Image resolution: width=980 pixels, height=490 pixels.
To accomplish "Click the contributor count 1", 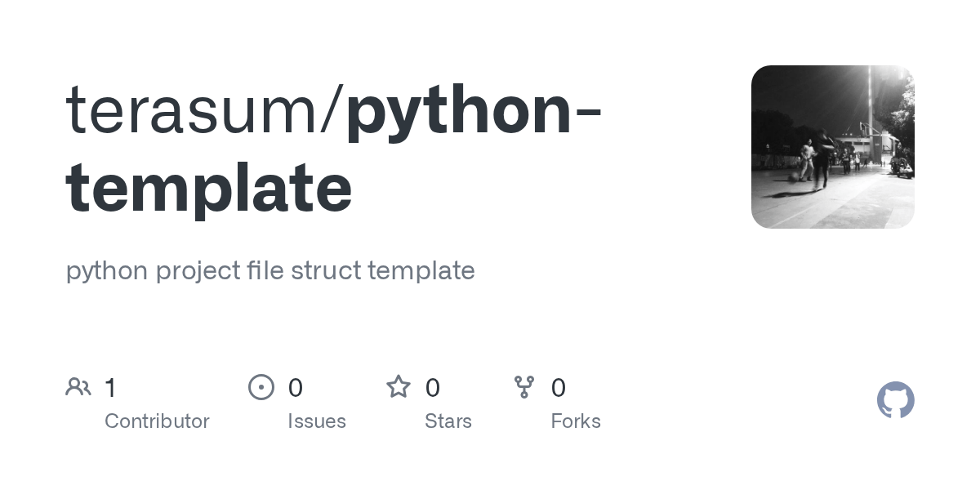I will pos(110,387).
